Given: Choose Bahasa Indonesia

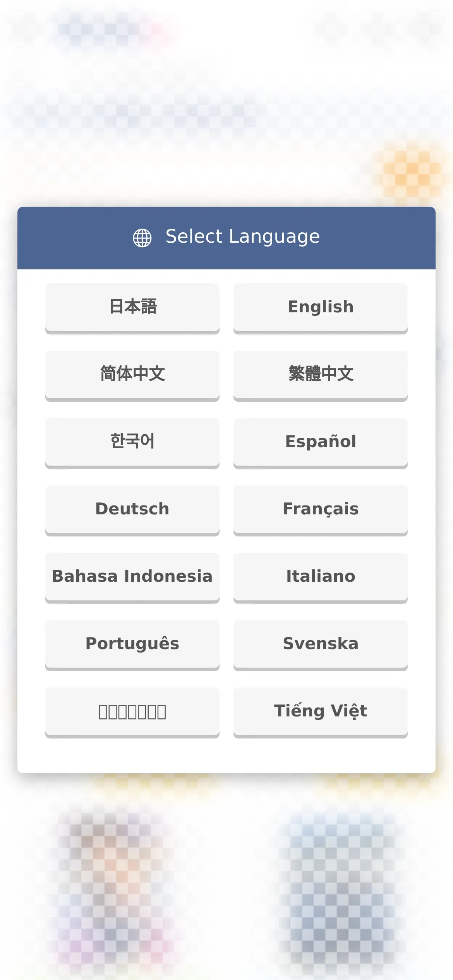Looking at the screenshot, I should pos(132,577).
